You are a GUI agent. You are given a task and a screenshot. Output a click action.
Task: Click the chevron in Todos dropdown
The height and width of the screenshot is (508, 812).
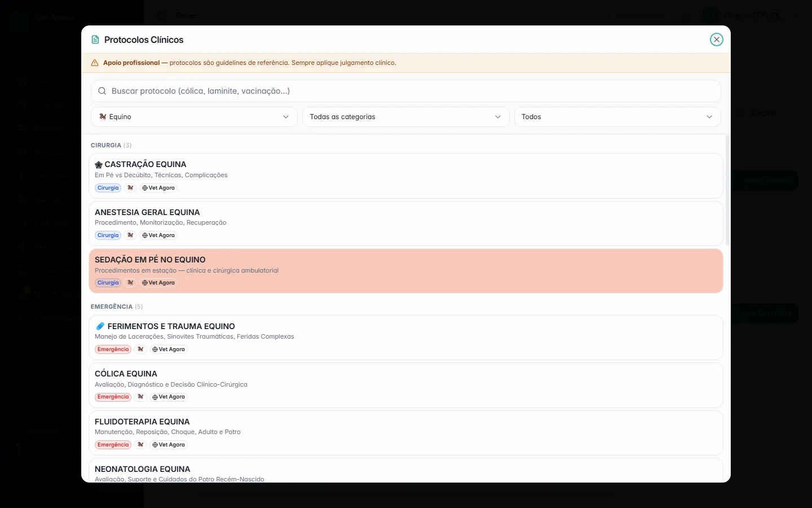click(709, 117)
